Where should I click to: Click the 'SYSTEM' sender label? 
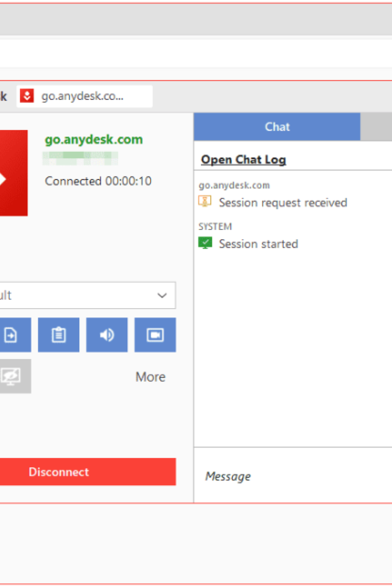point(215,226)
